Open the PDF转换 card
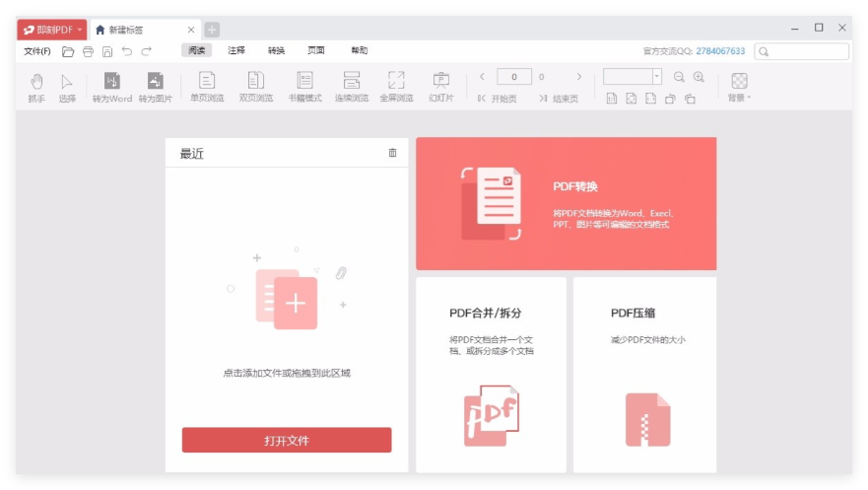 (x=567, y=204)
